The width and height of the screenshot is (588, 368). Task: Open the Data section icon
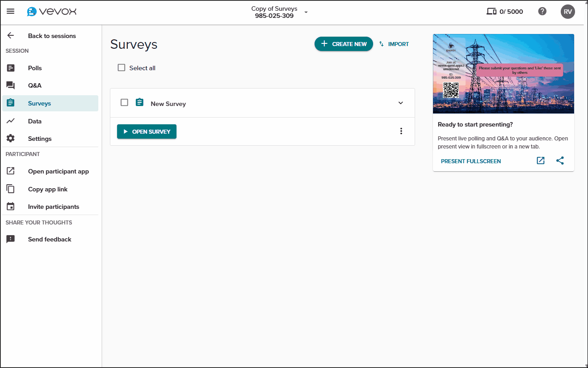coord(10,121)
